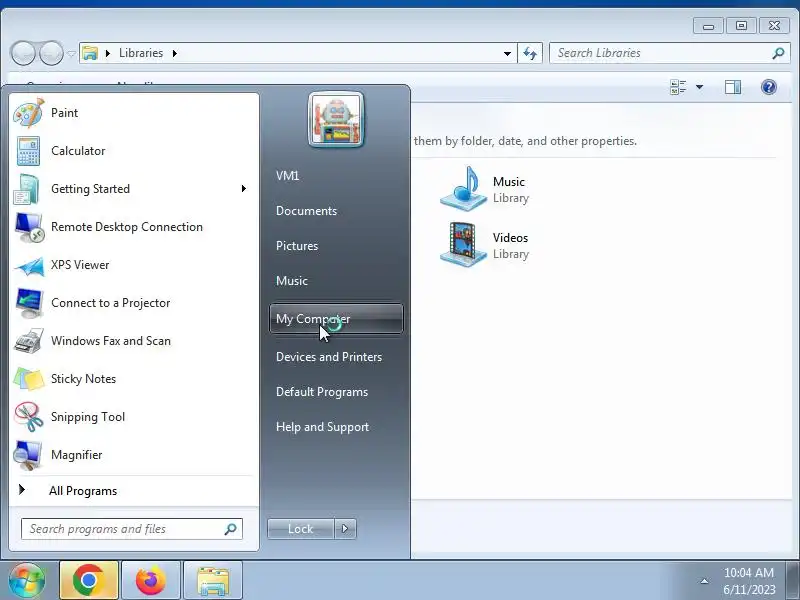Open Windows Fax and Scan icon

[x=29, y=341]
